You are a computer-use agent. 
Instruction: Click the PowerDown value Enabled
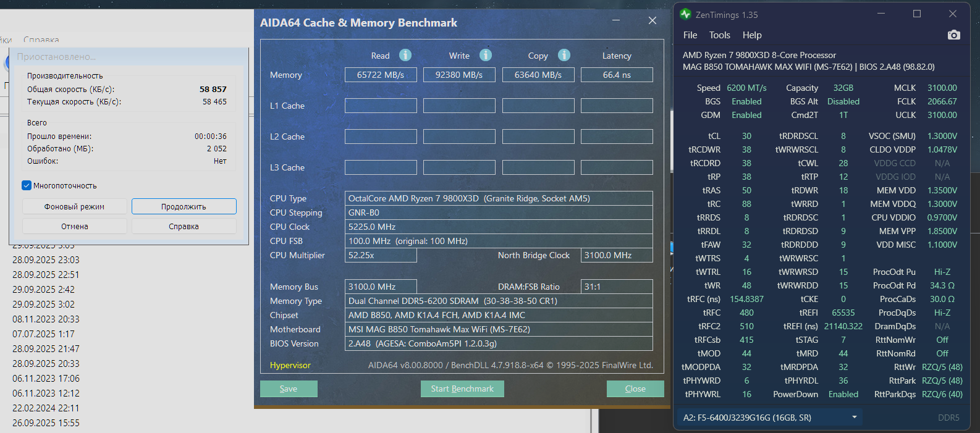[x=843, y=394]
